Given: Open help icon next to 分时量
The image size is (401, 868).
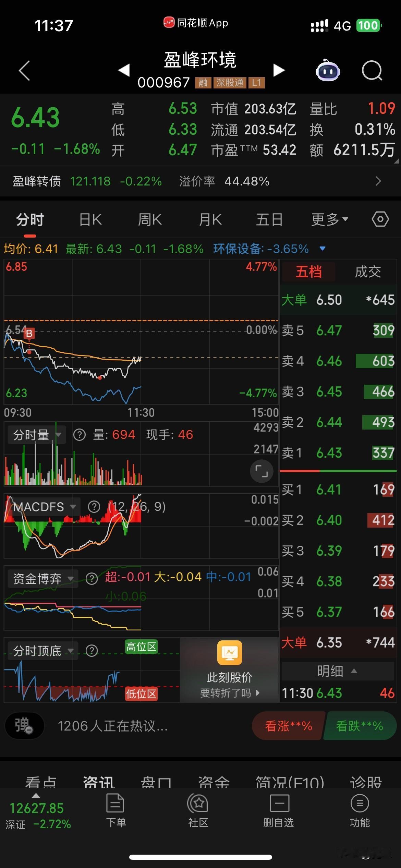Looking at the screenshot, I should [80, 435].
